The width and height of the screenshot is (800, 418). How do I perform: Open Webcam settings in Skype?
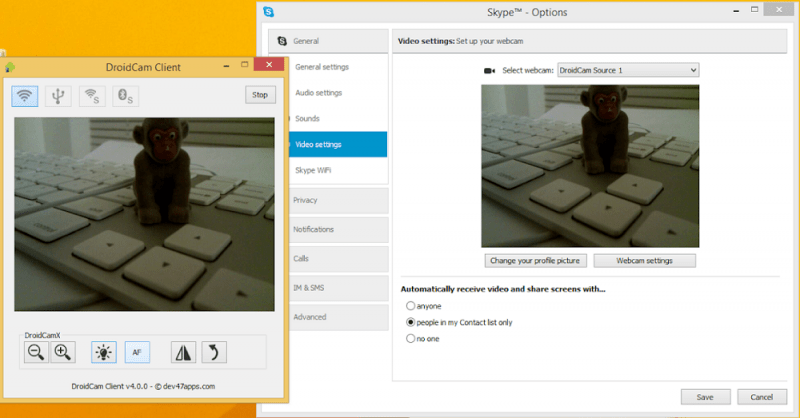tap(644, 260)
